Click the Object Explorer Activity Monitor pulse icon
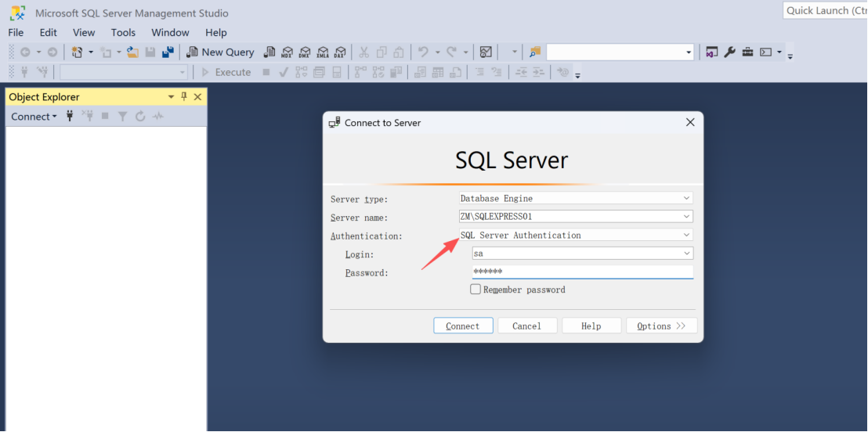The height and width of the screenshot is (432, 868). pyautogui.click(x=158, y=116)
